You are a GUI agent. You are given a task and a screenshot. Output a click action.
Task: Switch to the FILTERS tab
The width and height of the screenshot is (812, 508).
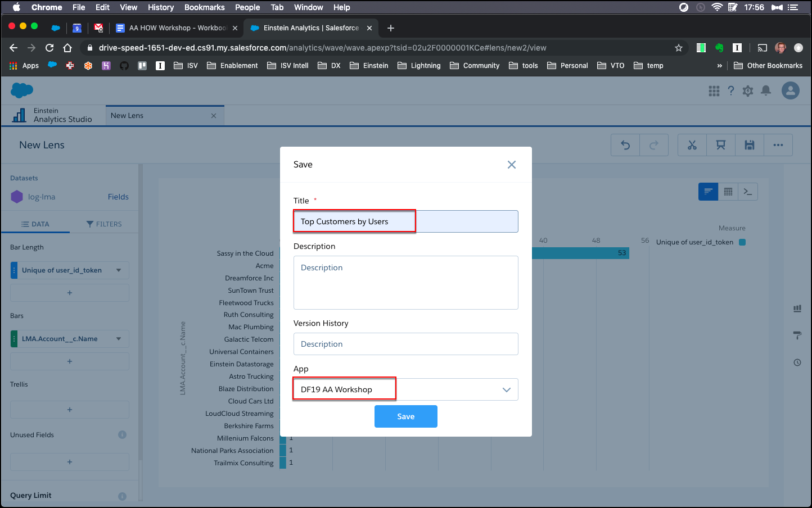[104, 224]
